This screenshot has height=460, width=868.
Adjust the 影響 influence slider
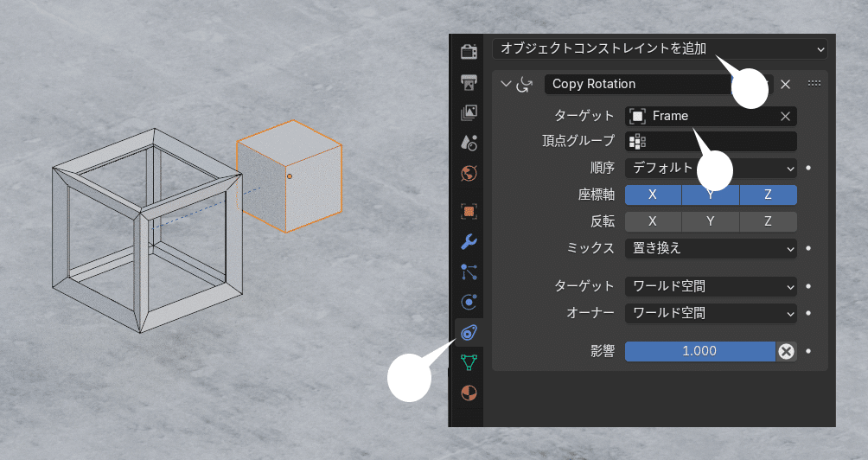click(x=700, y=352)
